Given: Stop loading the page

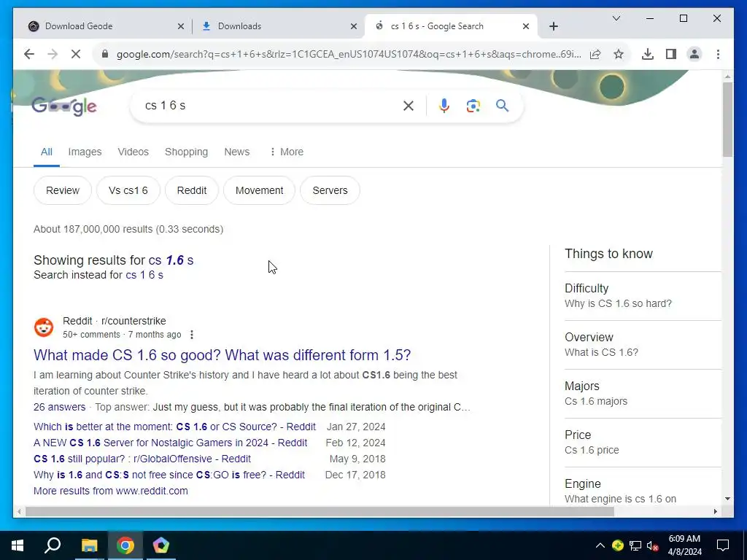Looking at the screenshot, I should pos(76,54).
